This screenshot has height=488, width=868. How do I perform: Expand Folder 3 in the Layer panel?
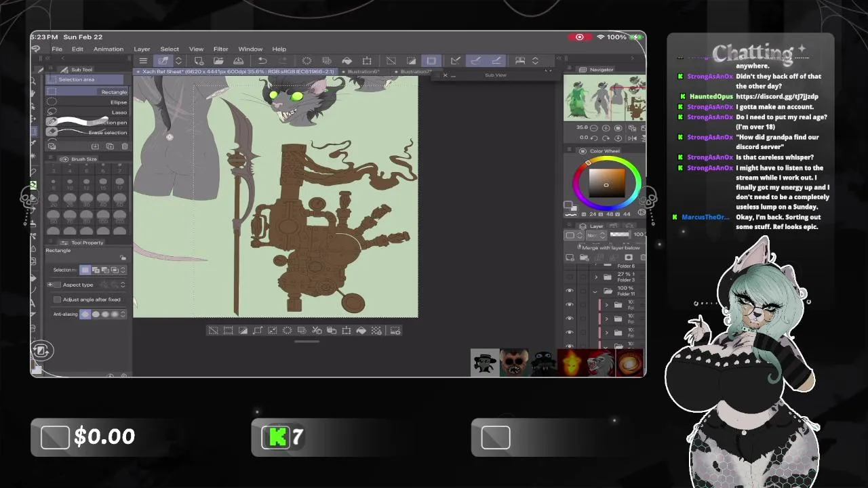click(596, 277)
